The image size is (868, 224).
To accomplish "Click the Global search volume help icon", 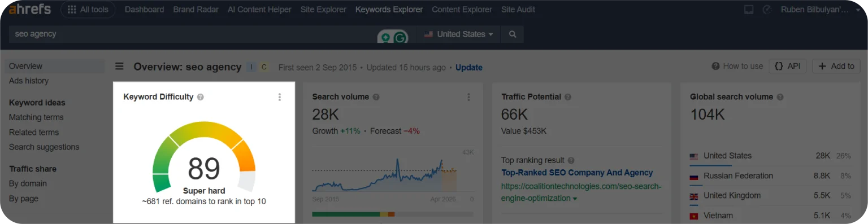I will tap(780, 97).
